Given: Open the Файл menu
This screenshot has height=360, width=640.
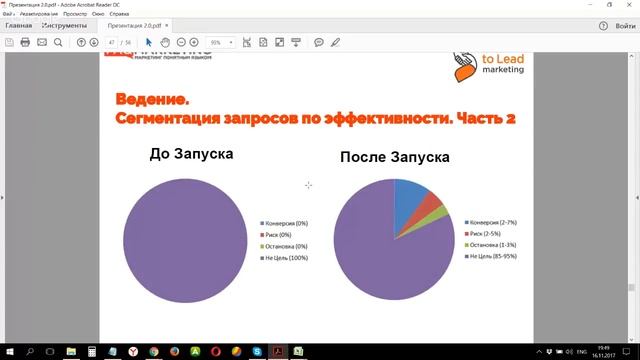Looking at the screenshot, I should 8,14.
